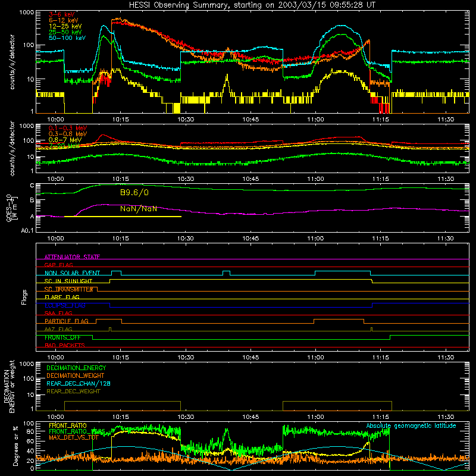
Task: Click the NaN/NaN annotation in GOES panel
Action: (x=139, y=209)
